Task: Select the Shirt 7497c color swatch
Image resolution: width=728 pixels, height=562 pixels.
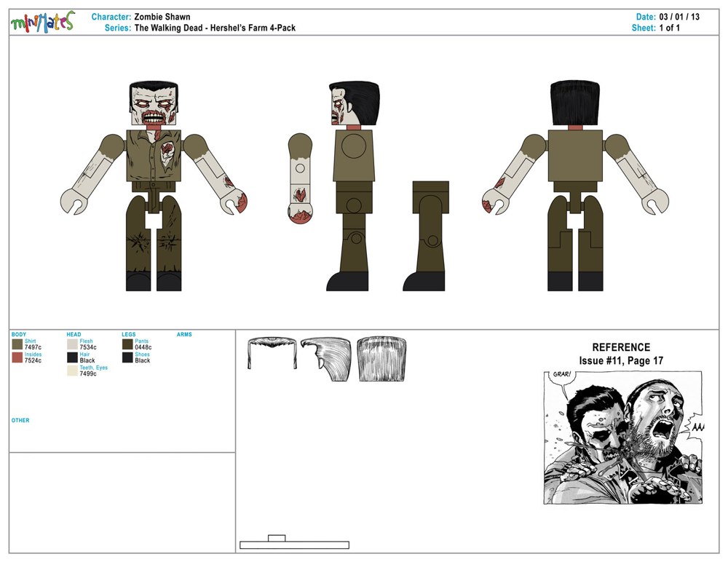Action: (17, 344)
